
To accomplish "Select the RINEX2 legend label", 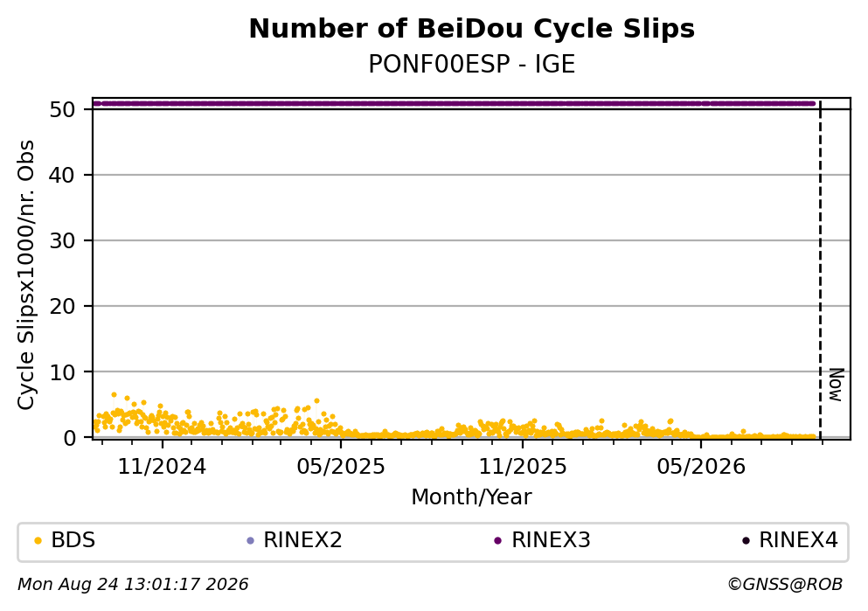I will (302, 540).
